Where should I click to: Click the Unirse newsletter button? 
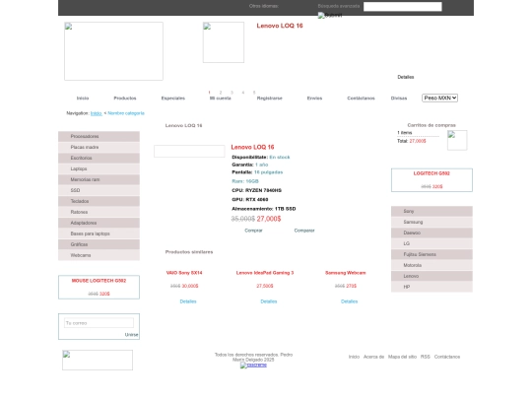tap(131, 335)
